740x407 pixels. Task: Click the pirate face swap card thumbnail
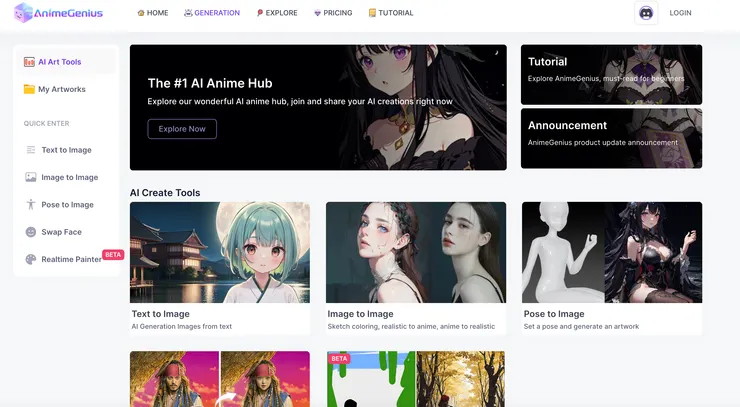click(220, 379)
